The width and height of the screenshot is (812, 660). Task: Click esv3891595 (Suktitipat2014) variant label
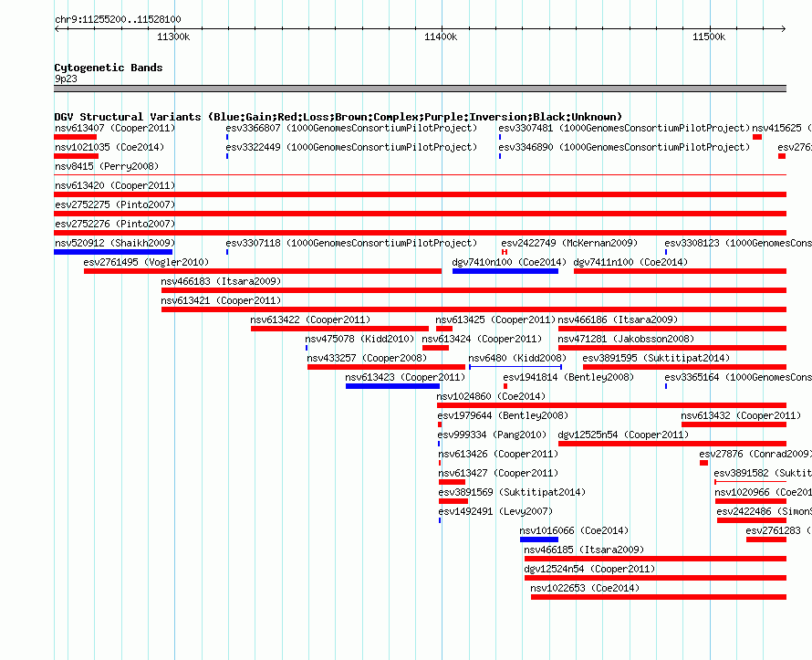click(x=656, y=358)
